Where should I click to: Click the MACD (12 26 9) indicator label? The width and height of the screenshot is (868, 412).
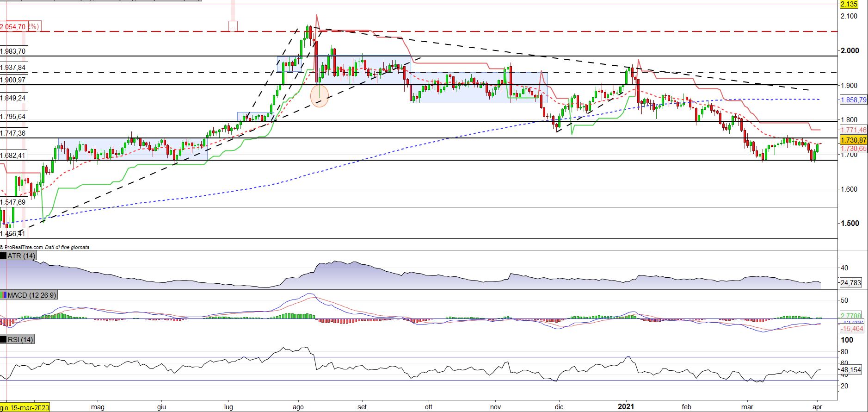[x=32, y=295]
